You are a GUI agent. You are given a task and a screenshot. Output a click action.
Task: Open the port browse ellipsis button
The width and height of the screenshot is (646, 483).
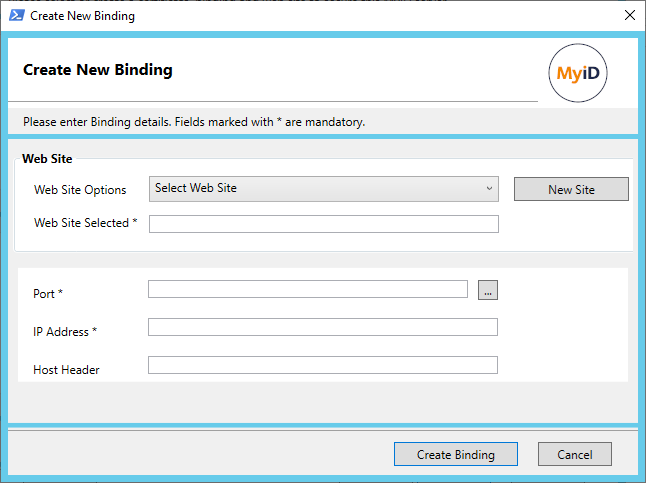488,290
